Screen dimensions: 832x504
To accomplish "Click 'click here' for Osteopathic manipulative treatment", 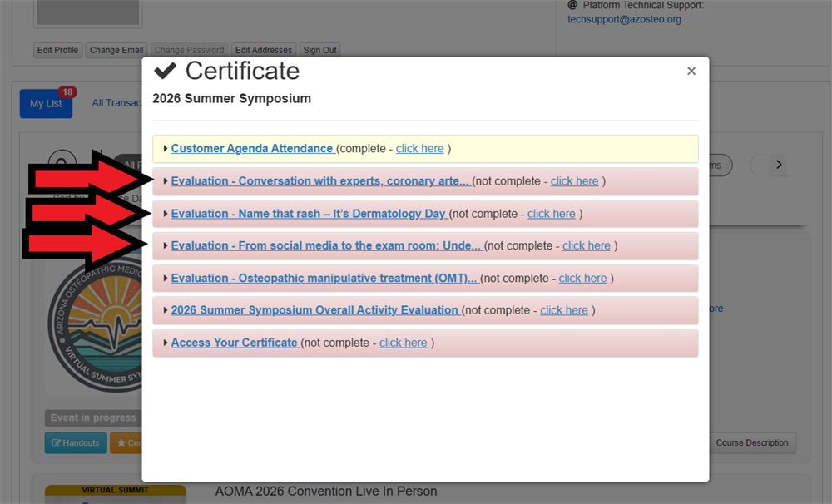I will pyautogui.click(x=582, y=278).
